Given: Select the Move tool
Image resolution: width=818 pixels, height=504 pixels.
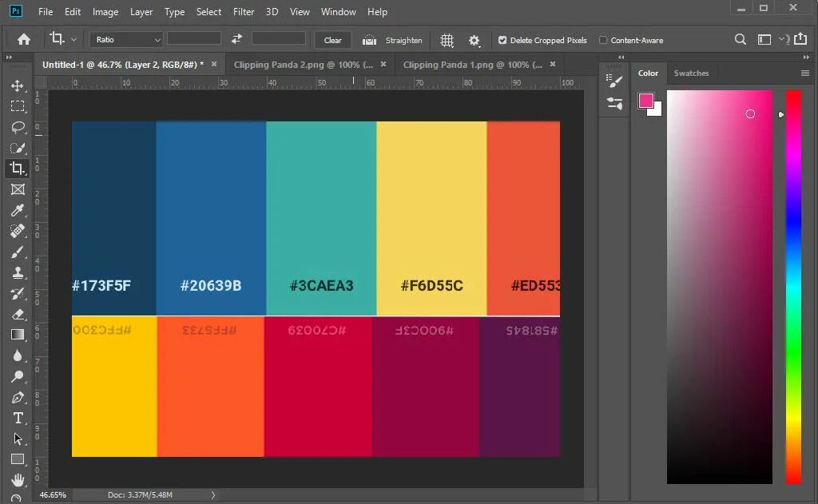Looking at the screenshot, I should pos(18,85).
